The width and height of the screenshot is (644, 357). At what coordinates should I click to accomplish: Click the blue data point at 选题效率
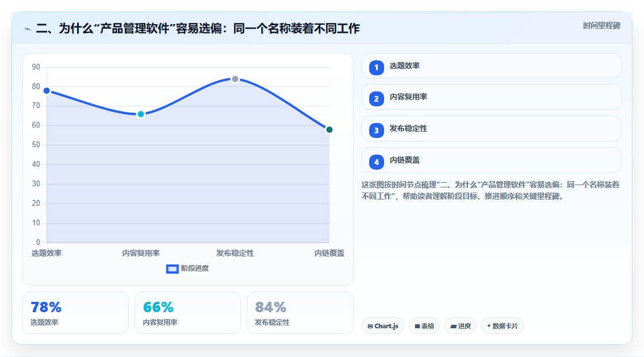[47, 91]
